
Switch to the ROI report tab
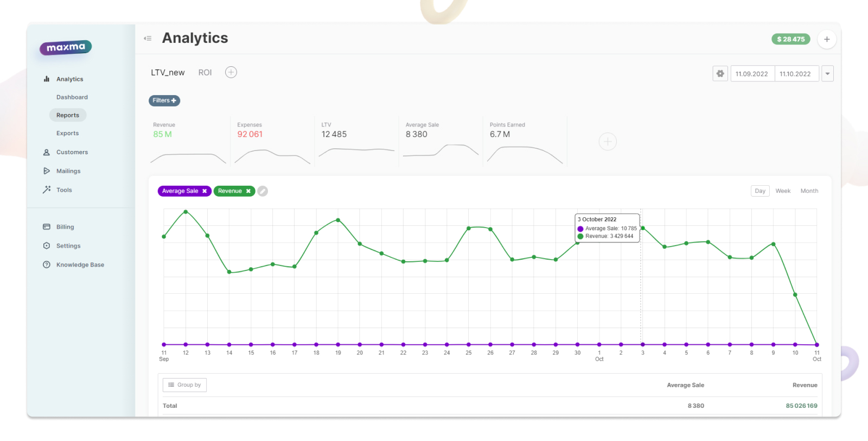tap(205, 73)
